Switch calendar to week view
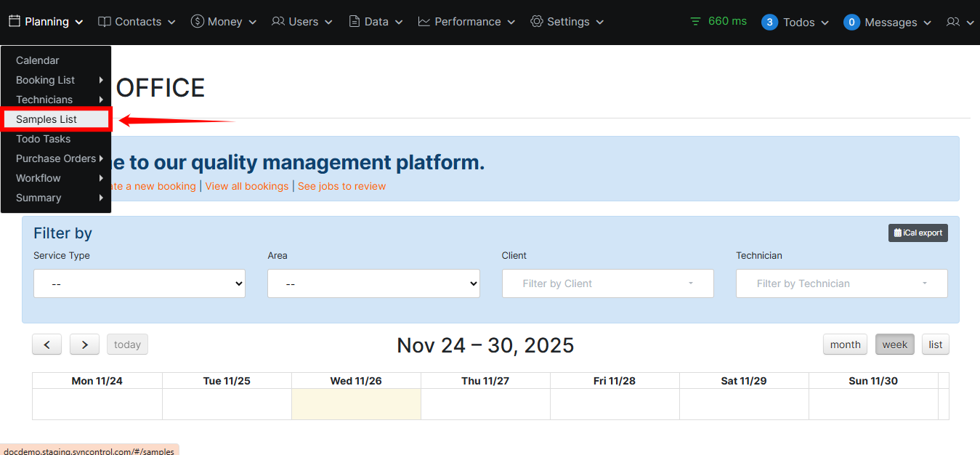The width and height of the screenshot is (980, 455). point(894,345)
